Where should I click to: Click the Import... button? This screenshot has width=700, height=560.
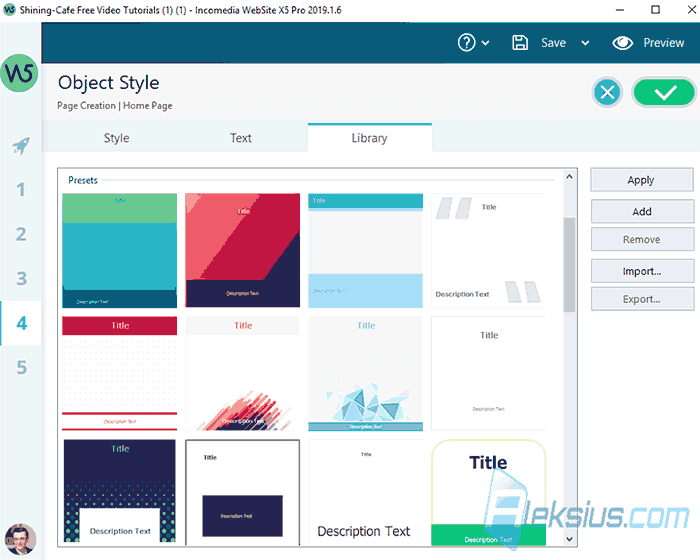[x=642, y=271]
